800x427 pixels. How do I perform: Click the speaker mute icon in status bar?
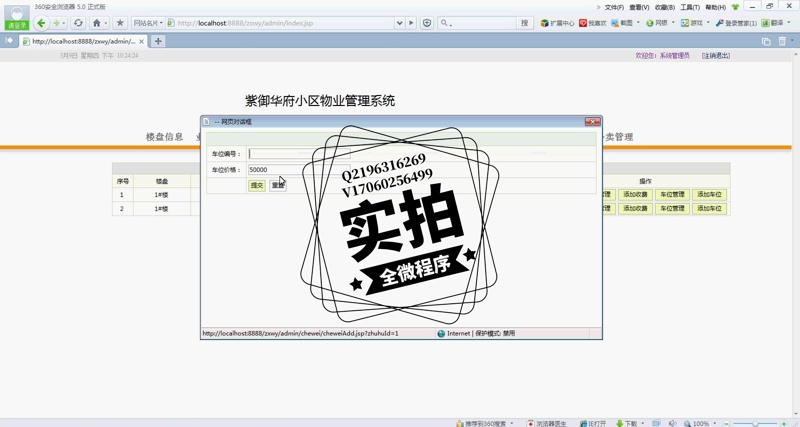pyautogui.click(x=673, y=423)
